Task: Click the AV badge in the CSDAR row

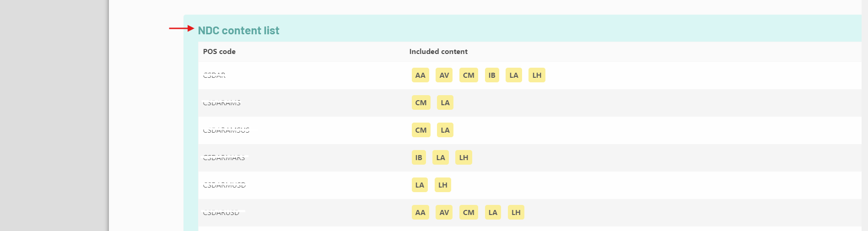Action: click(444, 75)
